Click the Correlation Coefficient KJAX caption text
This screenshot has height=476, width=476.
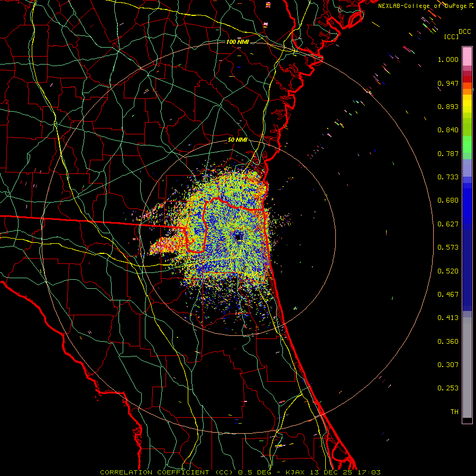240,472
